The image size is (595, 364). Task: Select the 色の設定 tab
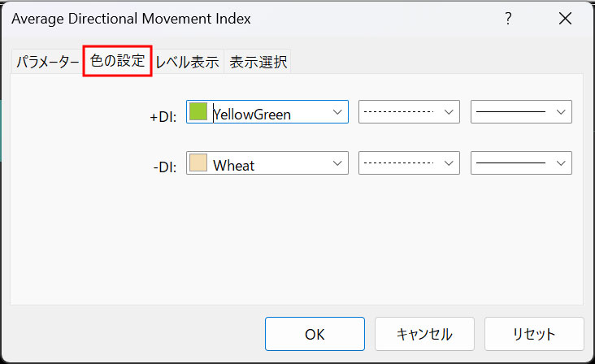118,61
